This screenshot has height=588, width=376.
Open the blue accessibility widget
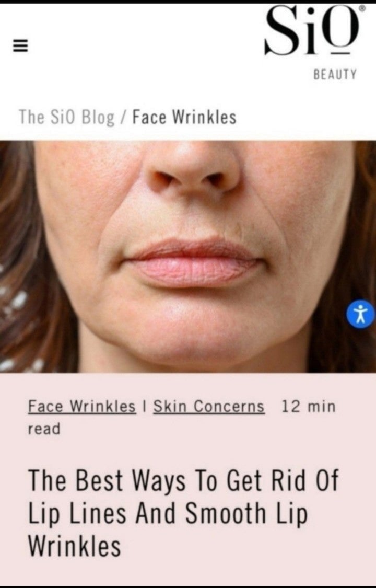point(360,314)
